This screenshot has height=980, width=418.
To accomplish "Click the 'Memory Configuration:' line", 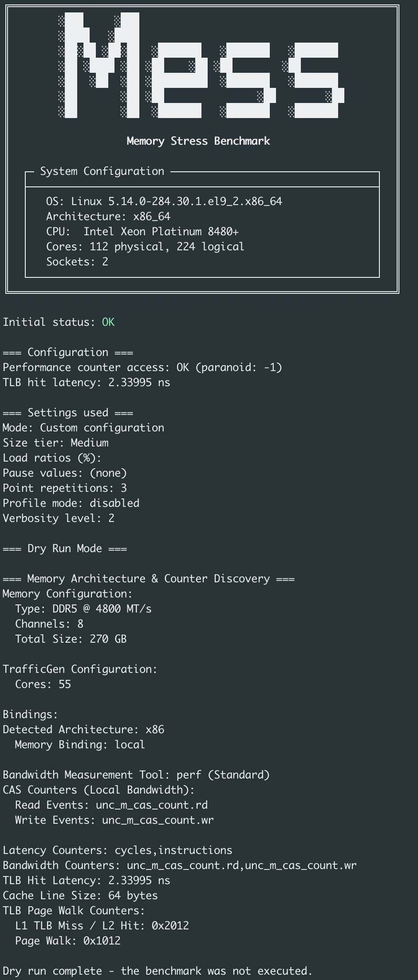I will 67,594.
